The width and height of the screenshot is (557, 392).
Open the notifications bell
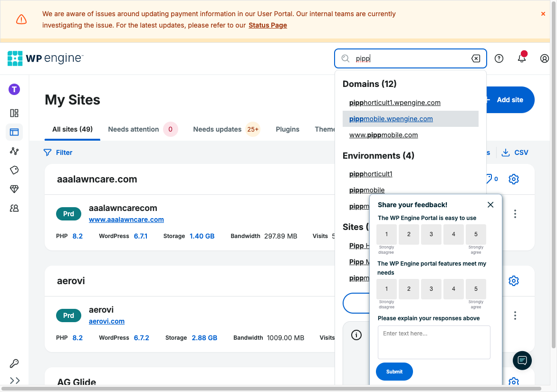click(521, 58)
